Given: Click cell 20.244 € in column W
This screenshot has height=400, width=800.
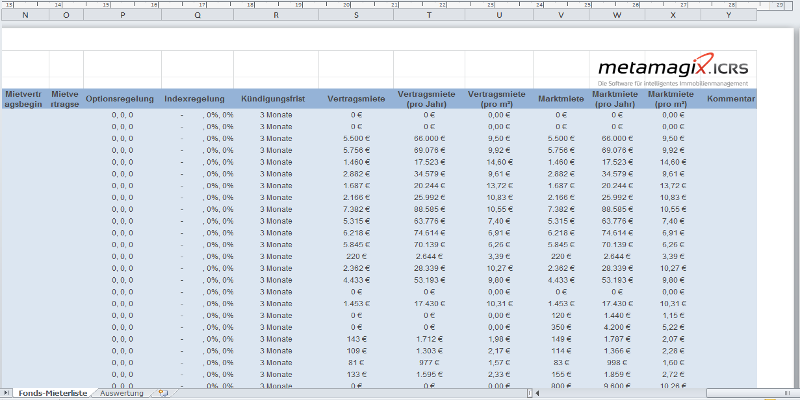Looking at the screenshot, I should (617, 185).
